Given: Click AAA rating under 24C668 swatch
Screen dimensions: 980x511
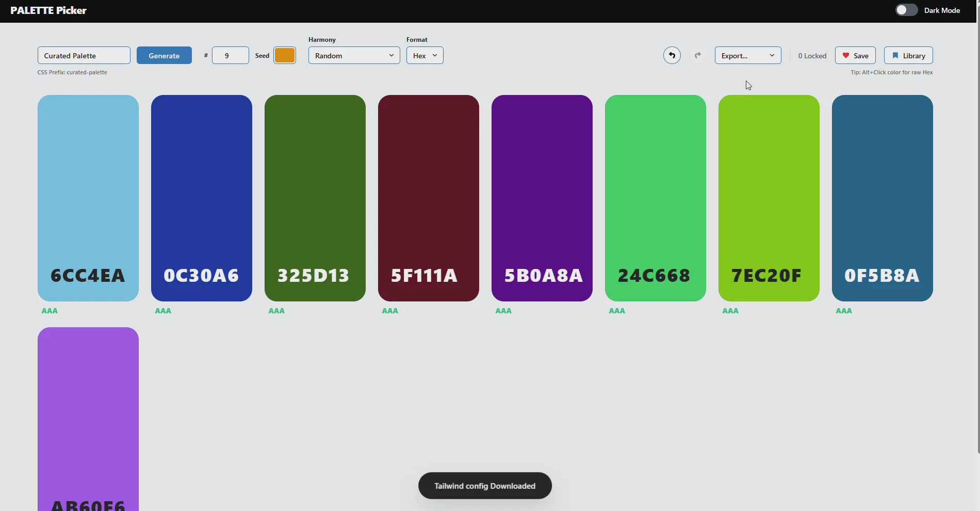Looking at the screenshot, I should coord(617,311).
